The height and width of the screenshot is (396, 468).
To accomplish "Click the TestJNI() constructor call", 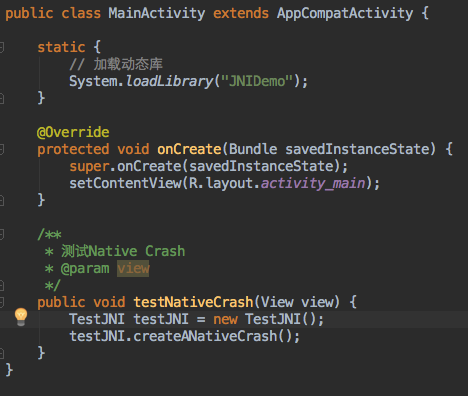I will [281, 319].
